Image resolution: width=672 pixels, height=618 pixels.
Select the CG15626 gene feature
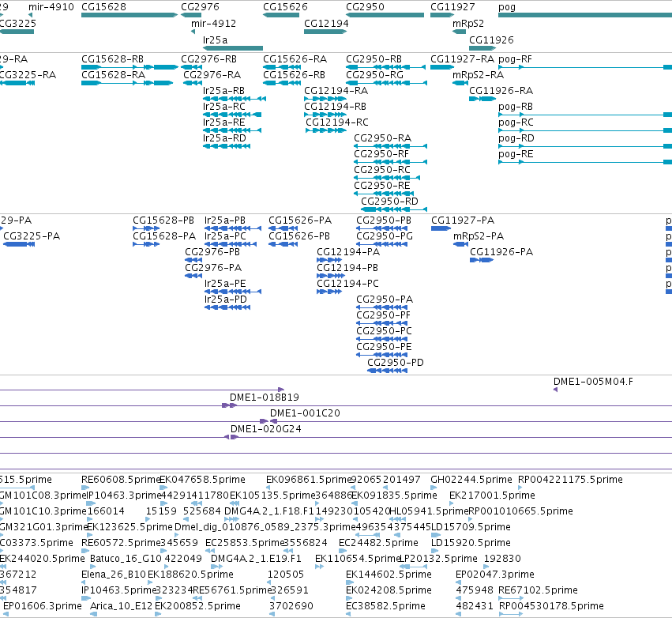tap(281, 15)
